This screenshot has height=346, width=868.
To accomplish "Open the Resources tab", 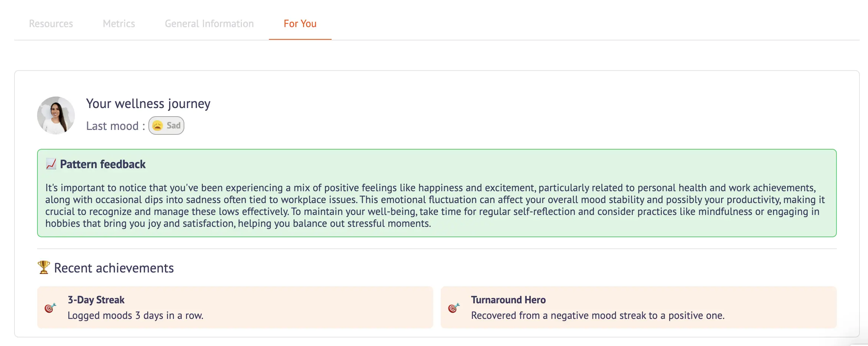I will [51, 24].
